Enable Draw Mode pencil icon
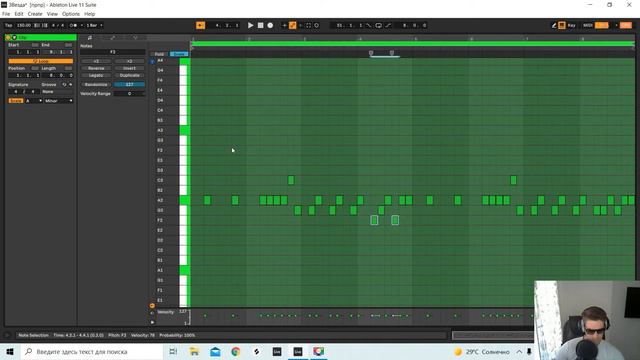 coord(554,25)
